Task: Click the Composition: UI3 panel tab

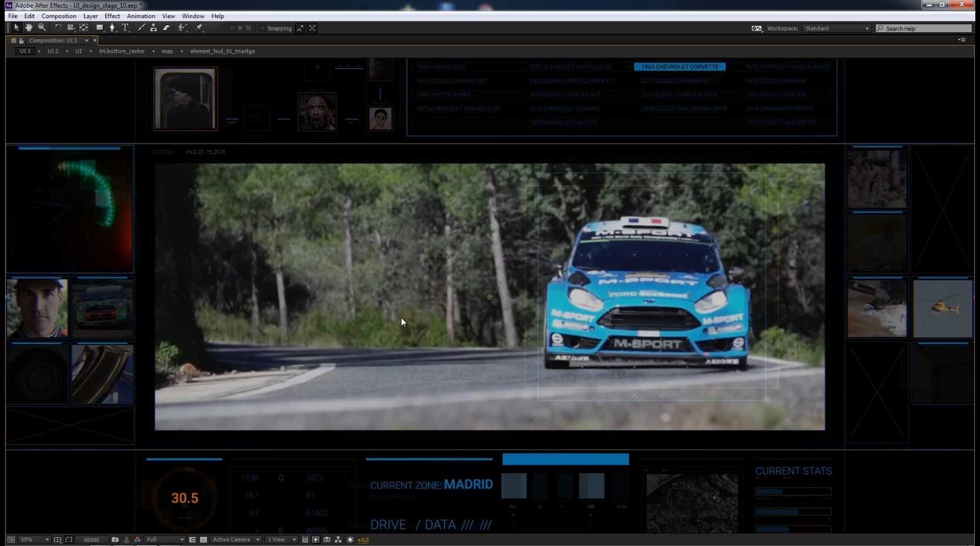Action: click(x=53, y=41)
